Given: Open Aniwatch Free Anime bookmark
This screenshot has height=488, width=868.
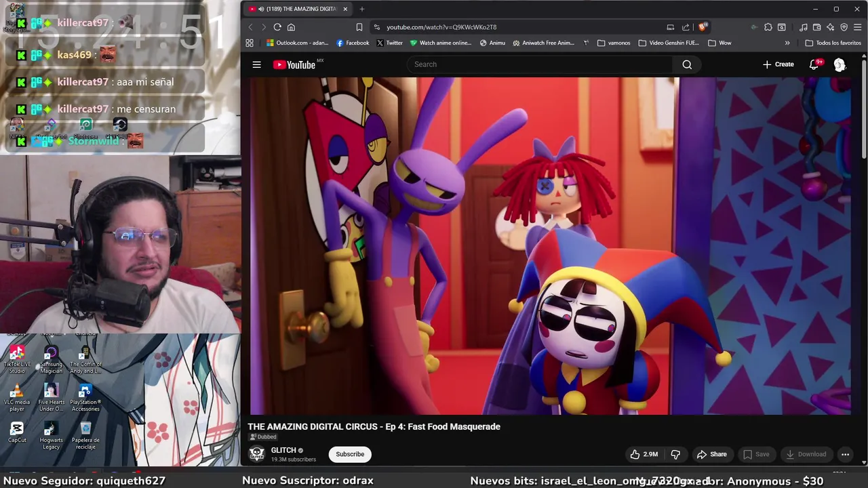Looking at the screenshot, I should point(544,43).
